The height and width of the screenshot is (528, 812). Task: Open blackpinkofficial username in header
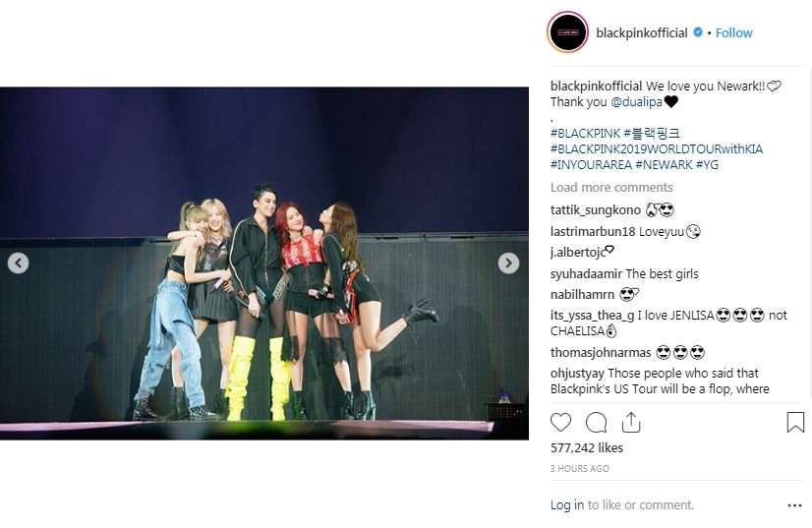pyautogui.click(x=642, y=32)
